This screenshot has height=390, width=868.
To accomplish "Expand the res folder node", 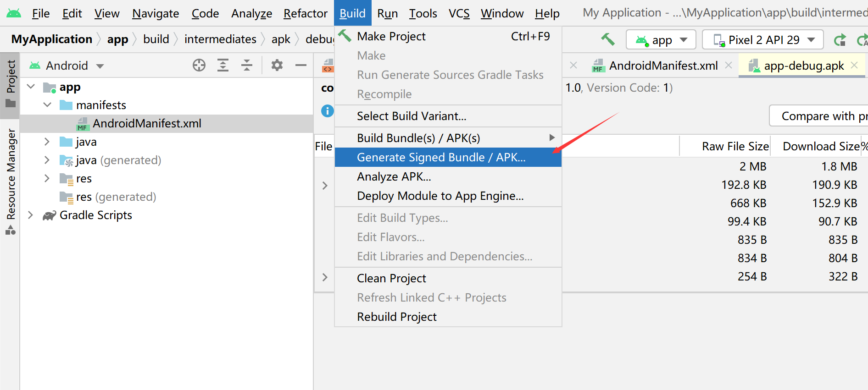I will point(47,178).
